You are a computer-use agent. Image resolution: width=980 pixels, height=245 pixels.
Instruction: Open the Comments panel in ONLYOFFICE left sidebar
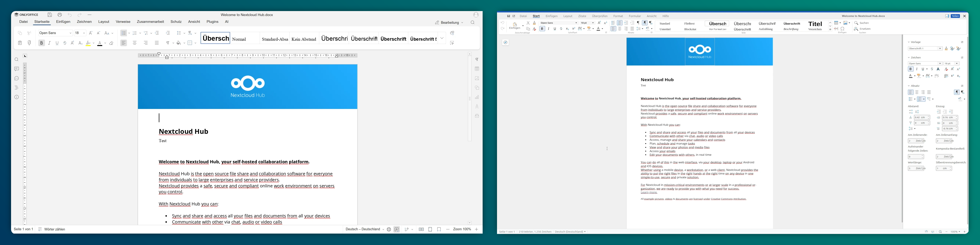[16, 69]
